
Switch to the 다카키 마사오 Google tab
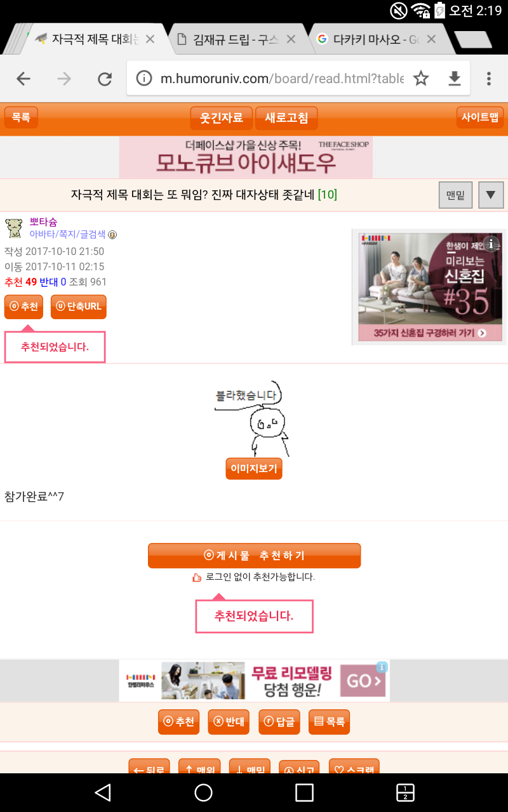point(376,39)
